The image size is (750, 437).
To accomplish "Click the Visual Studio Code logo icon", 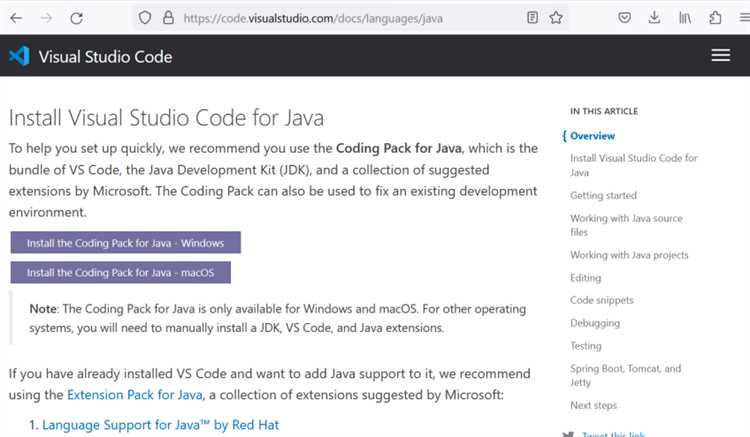I will (x=19, y=56).
